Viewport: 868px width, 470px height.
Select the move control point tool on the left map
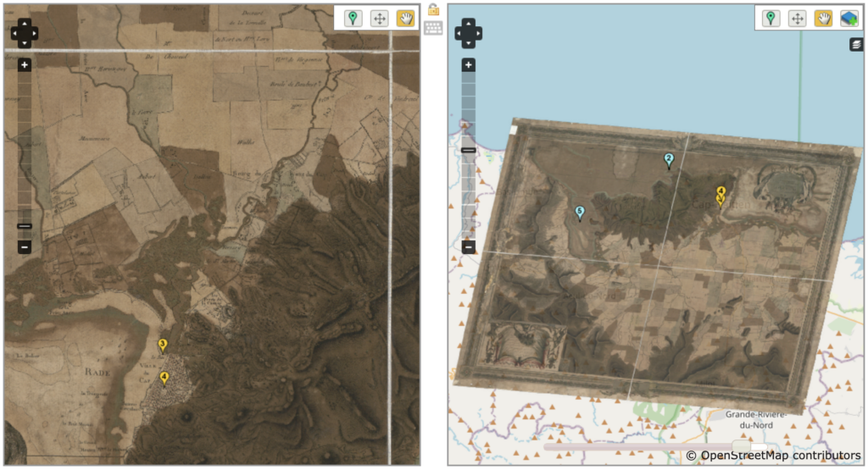tap(379, 19)
